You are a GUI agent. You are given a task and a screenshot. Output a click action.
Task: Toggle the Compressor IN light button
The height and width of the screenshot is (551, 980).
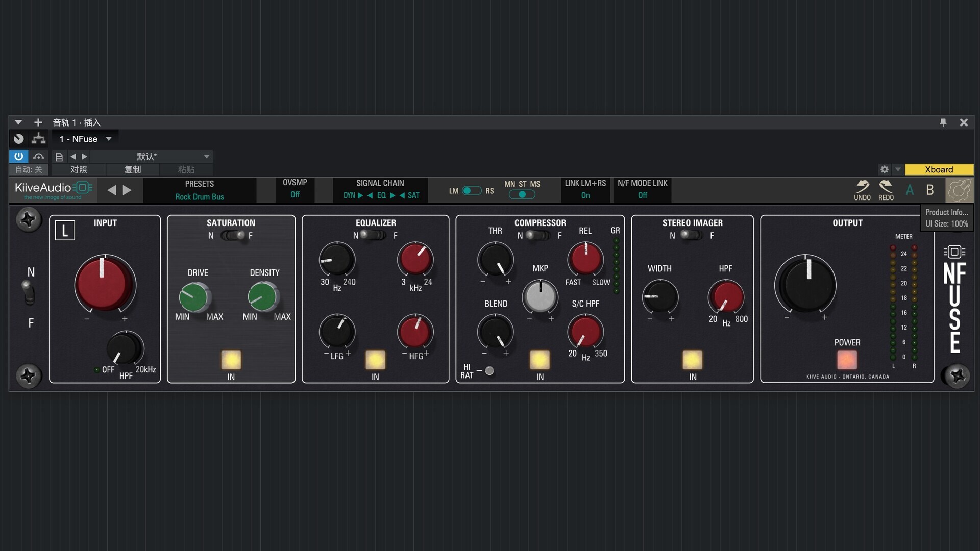[540, 360]
